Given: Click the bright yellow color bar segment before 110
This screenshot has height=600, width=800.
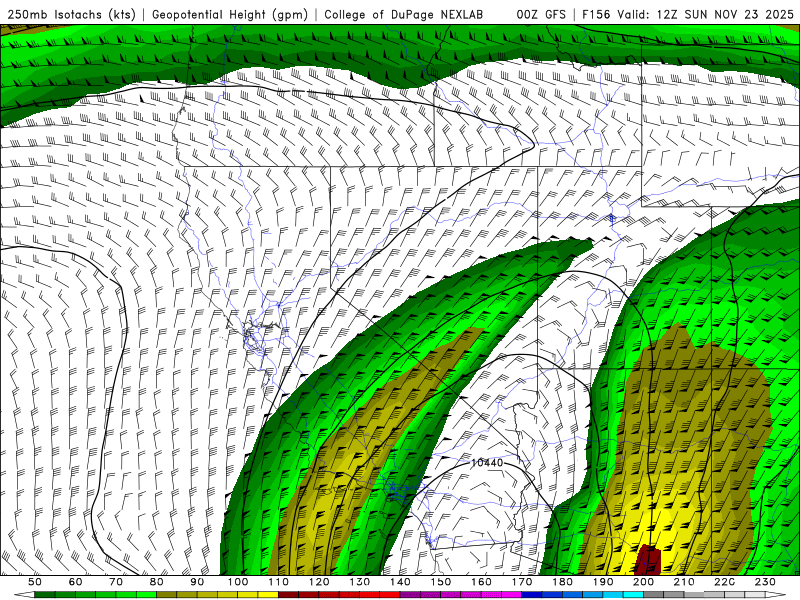Looking at the screenshot, I should tap(268, 595).
